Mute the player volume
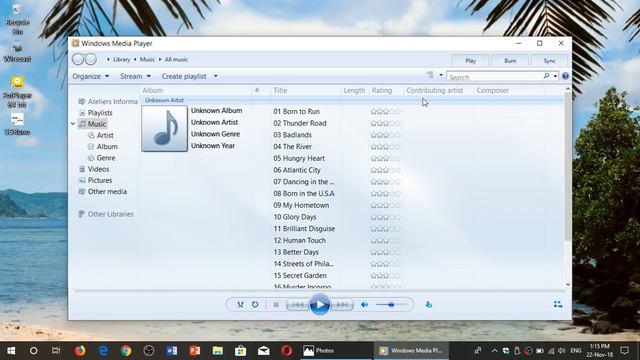Screen dimensions: 640x360 click(364, 304)
